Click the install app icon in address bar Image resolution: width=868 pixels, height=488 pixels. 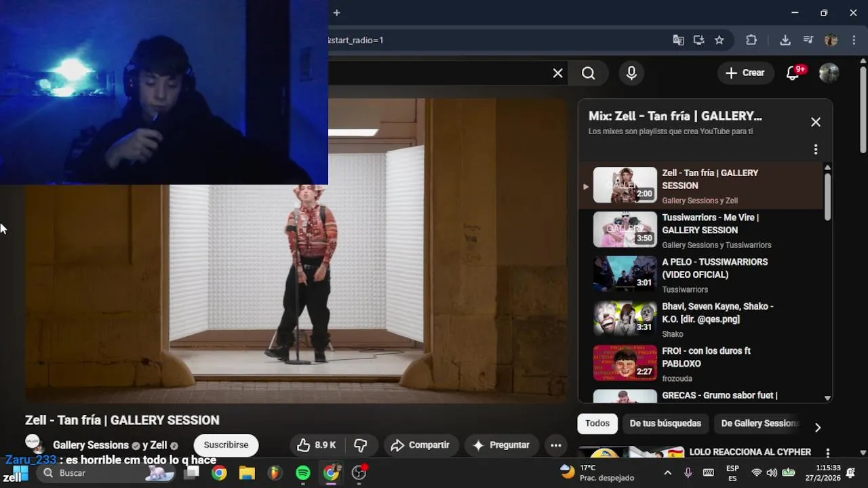698,40
